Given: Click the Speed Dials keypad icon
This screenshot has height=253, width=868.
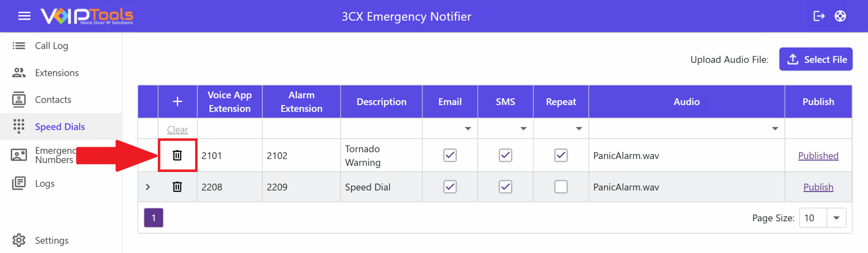Looking at the screenshot, I should coord(19,126).
